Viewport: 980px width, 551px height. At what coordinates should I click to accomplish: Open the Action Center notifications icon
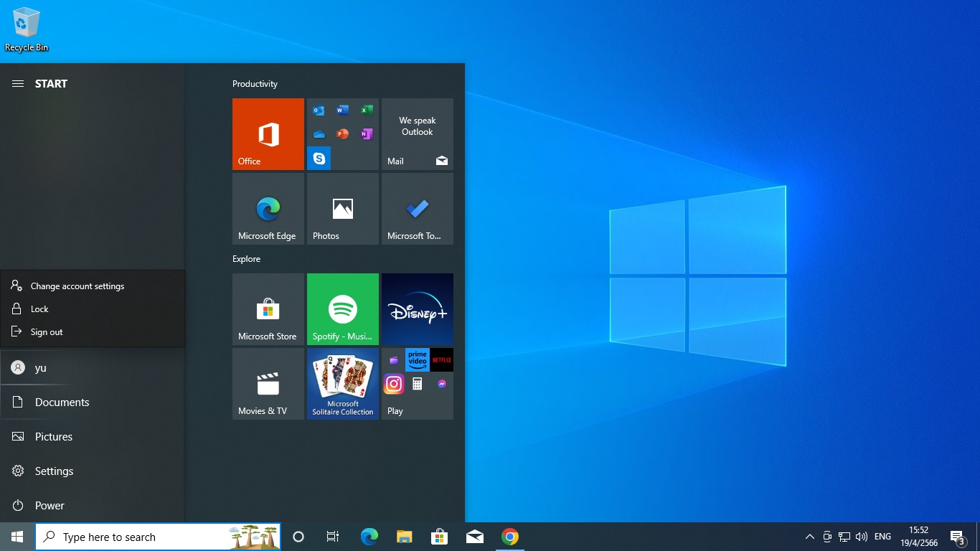tap(958, 537)
